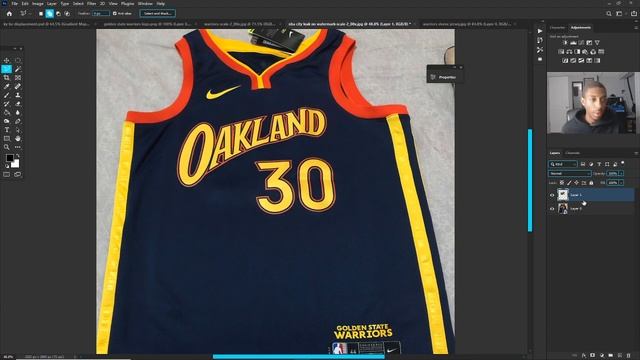Select the Elliptical Marquee tool
Viewport: 640px width, 360px height.
click(x=18, y=60)
